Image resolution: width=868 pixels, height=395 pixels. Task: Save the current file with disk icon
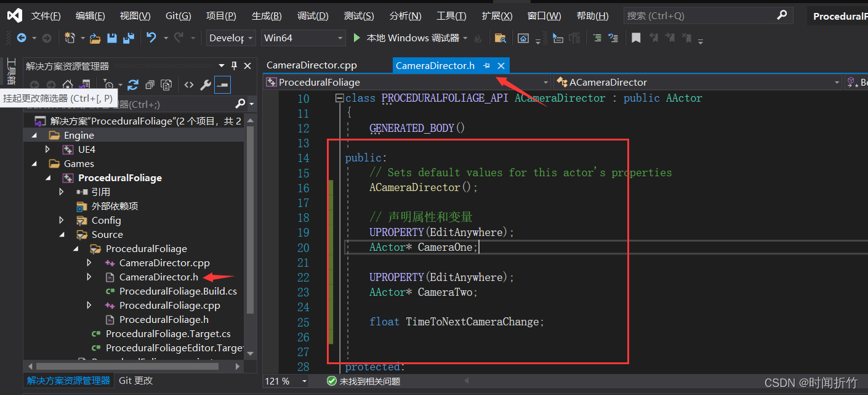coord(112,38)
